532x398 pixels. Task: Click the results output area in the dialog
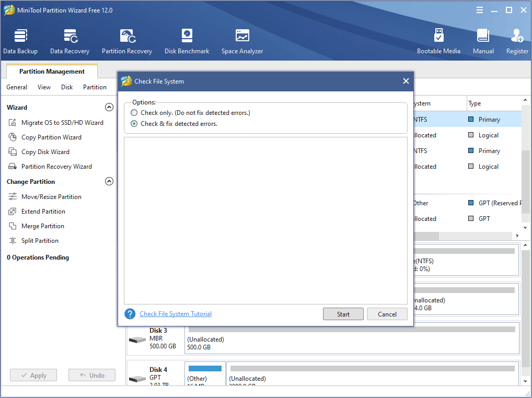pyautogui.click(x=265, y=221)
